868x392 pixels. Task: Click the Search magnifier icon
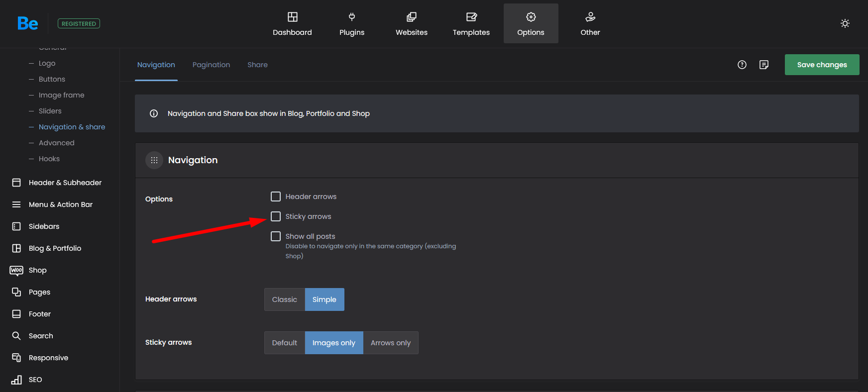(x=16, y=336)
